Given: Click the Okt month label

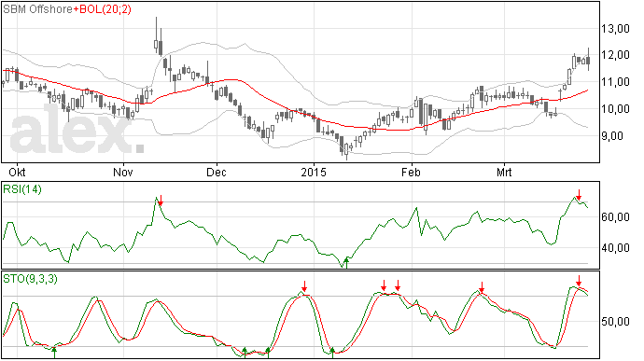Looking at the screenshot, I should 17,172.
